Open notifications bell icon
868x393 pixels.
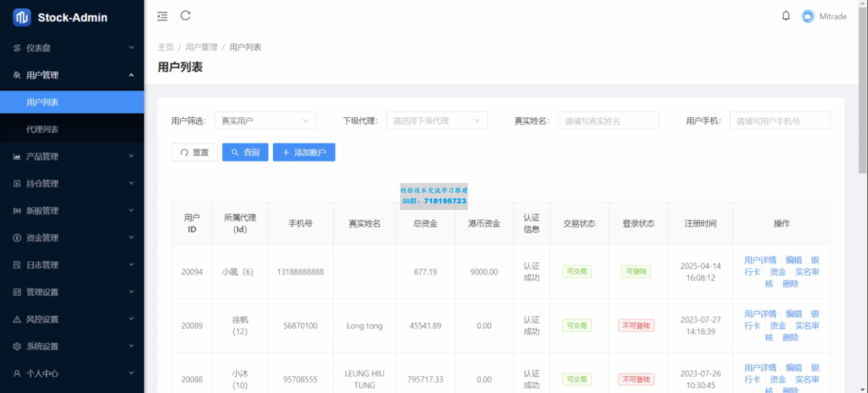[x=786, y=16]
